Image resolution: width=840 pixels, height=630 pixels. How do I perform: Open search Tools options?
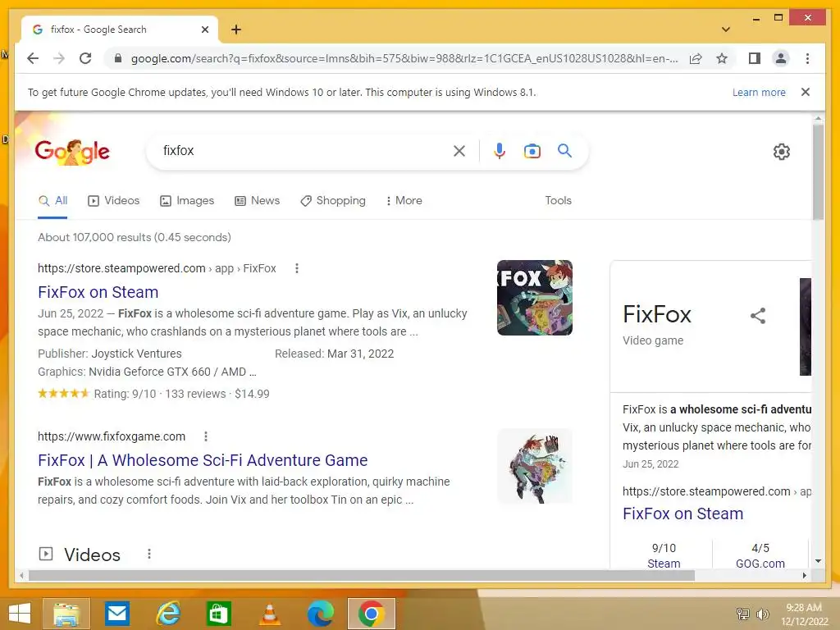(558, 200)
